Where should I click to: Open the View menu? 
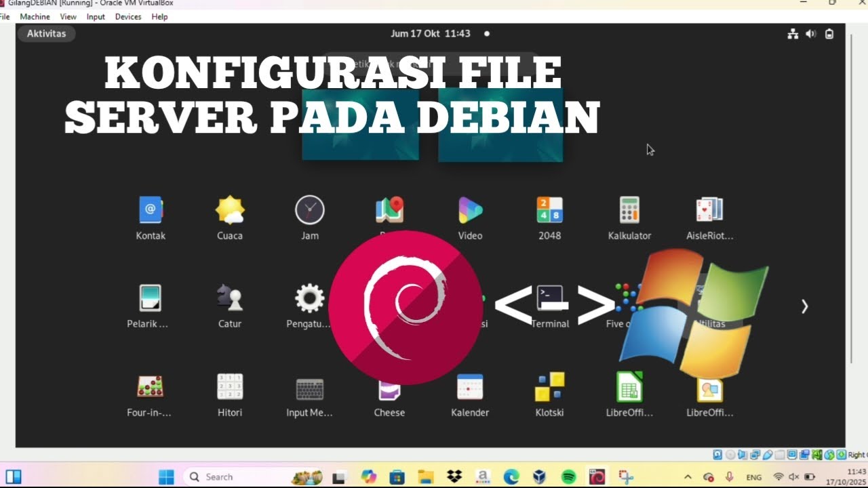[68, 16]
